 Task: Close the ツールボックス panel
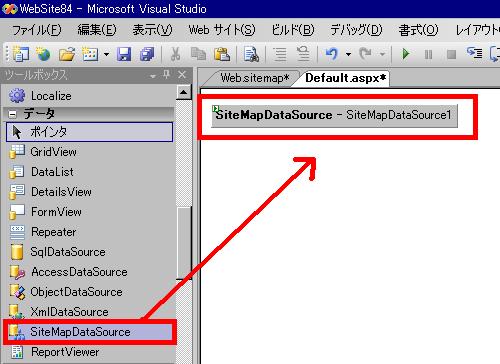tap(182, 75)
